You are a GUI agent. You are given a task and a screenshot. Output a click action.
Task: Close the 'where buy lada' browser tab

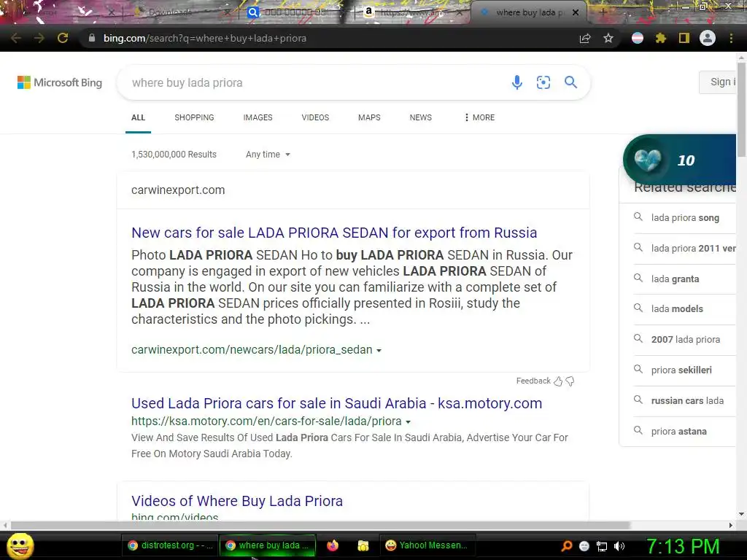tap(576, 12)
